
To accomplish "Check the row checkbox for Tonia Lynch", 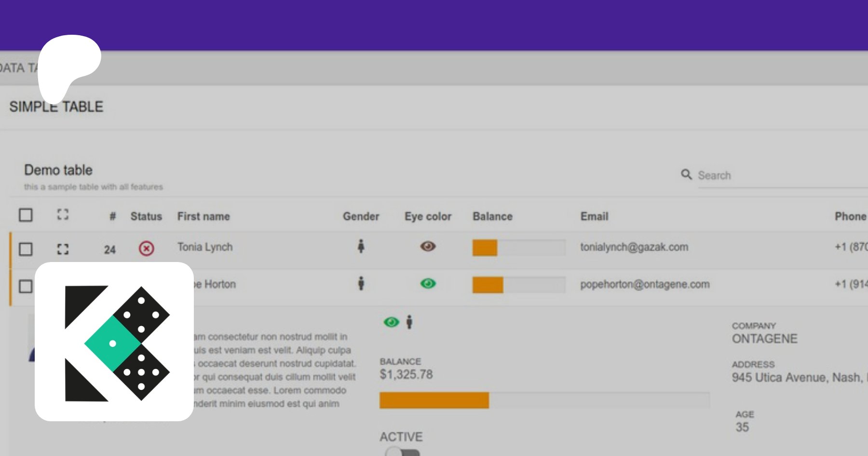I will 25,249.
